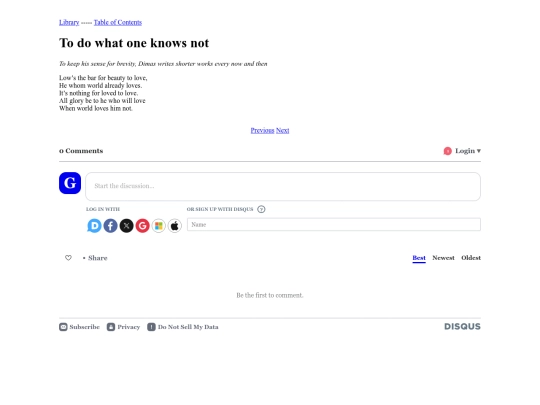Click the title To do what one knows not

click(x=134, y=43)
